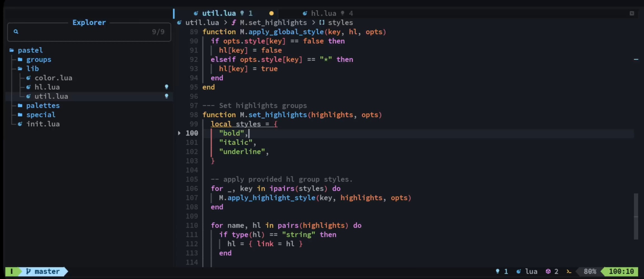Click the master branch in statusline
This screenshot has width=644, height=279.
(47, 271)
